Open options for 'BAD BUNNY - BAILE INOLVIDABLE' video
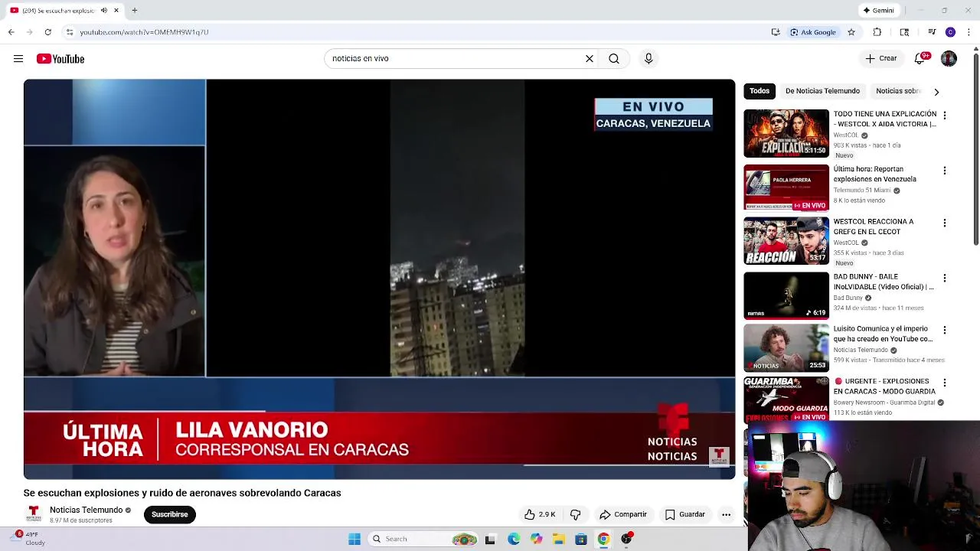 (x=944, y=279)
